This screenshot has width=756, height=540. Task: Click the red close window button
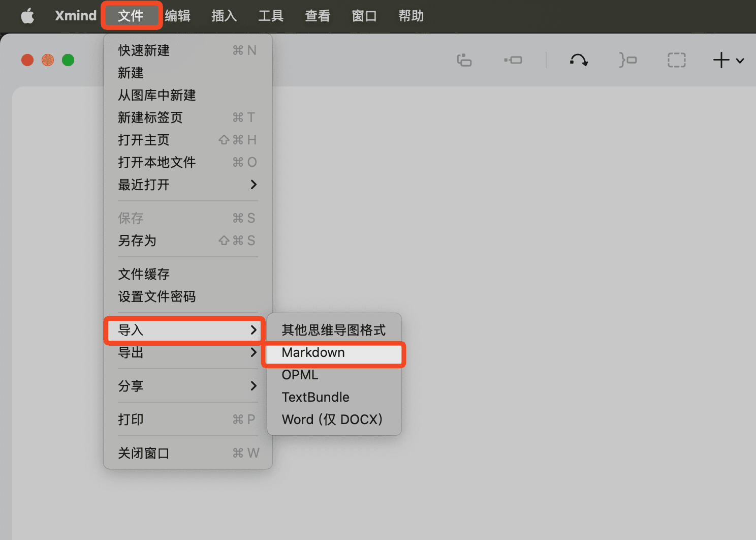click(27, 60)
